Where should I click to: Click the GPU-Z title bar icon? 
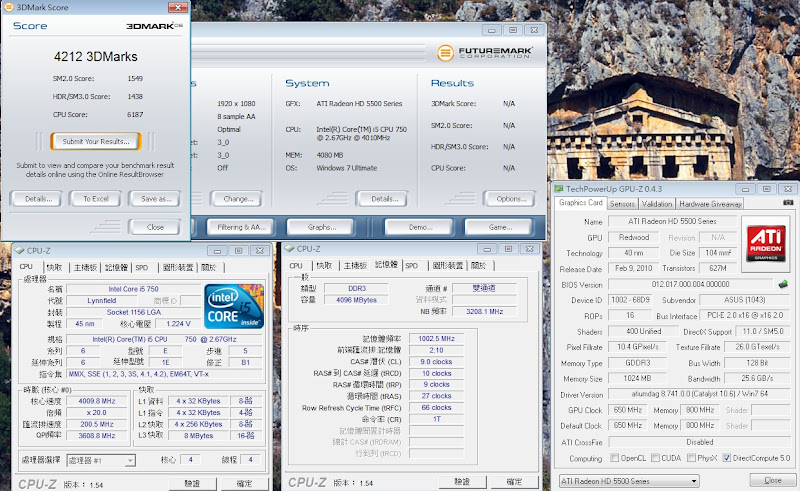coord(559,189)
